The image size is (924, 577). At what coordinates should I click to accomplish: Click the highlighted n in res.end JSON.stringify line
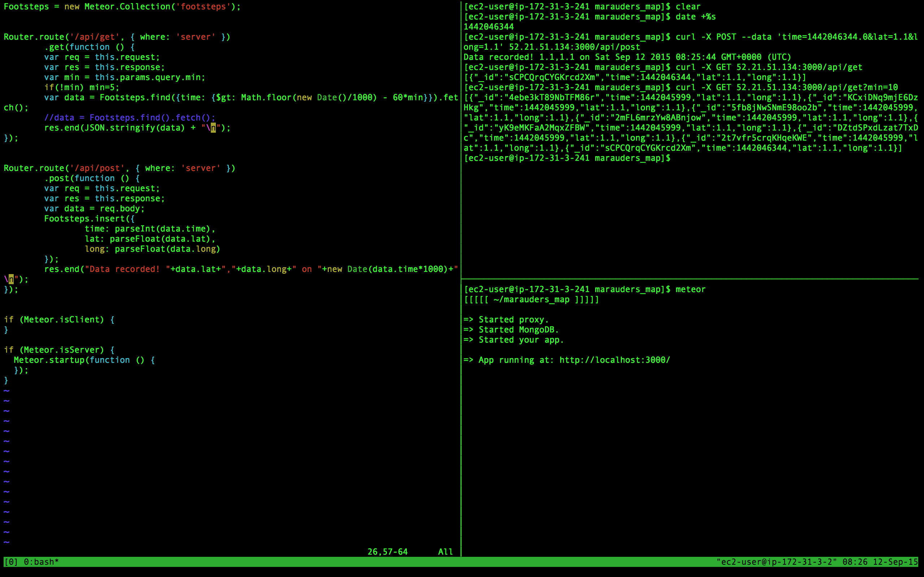pos(213,128)
